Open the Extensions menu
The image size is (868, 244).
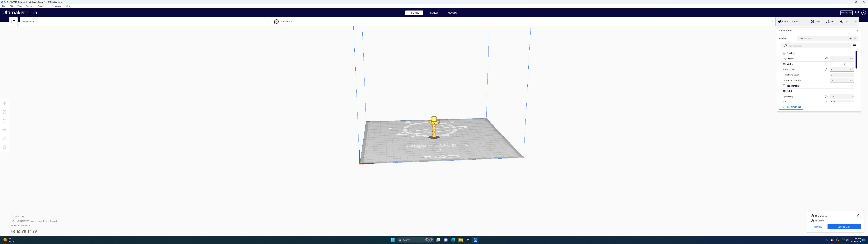click(x=42, y=6)
